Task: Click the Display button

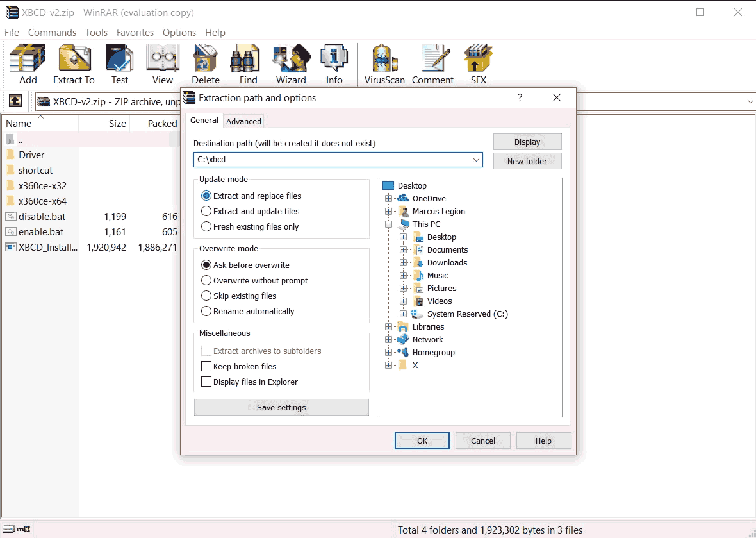Action: pos(527,142)
